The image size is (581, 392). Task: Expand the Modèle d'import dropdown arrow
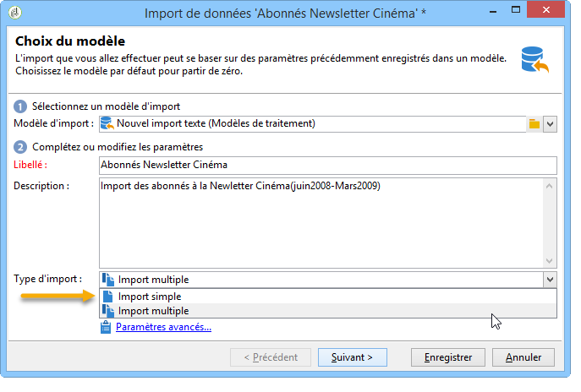click(550, 124)
